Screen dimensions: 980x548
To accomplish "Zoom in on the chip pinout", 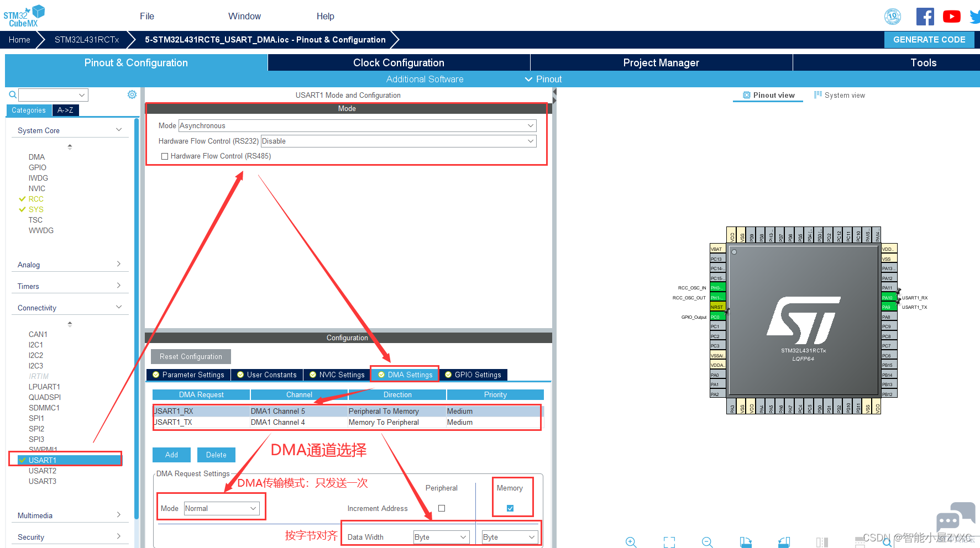I will coord(631,542).
